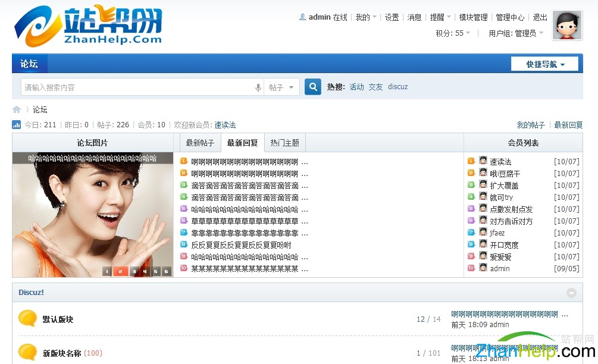Open the 管理中心 admin center
The image size is (598, 364).
click(x=510, y=17)
